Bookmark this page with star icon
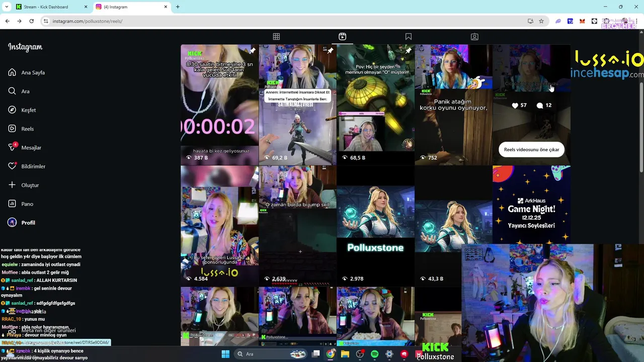This screenshot has height=362, width=644. click(541, 21)
